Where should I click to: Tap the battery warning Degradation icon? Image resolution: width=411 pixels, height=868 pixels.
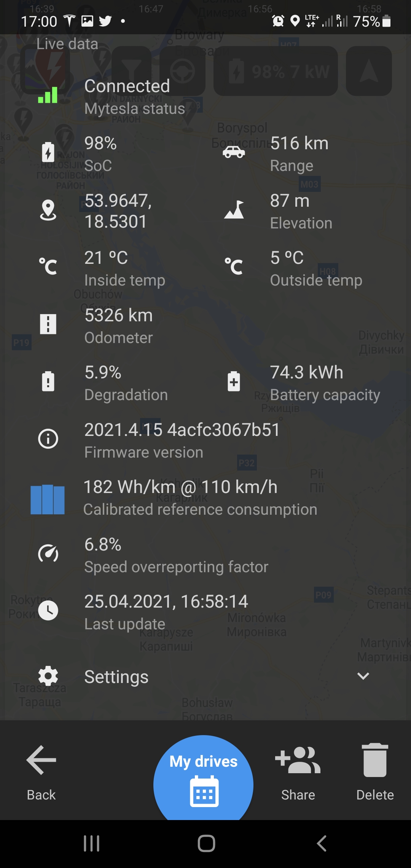(48, 381)
